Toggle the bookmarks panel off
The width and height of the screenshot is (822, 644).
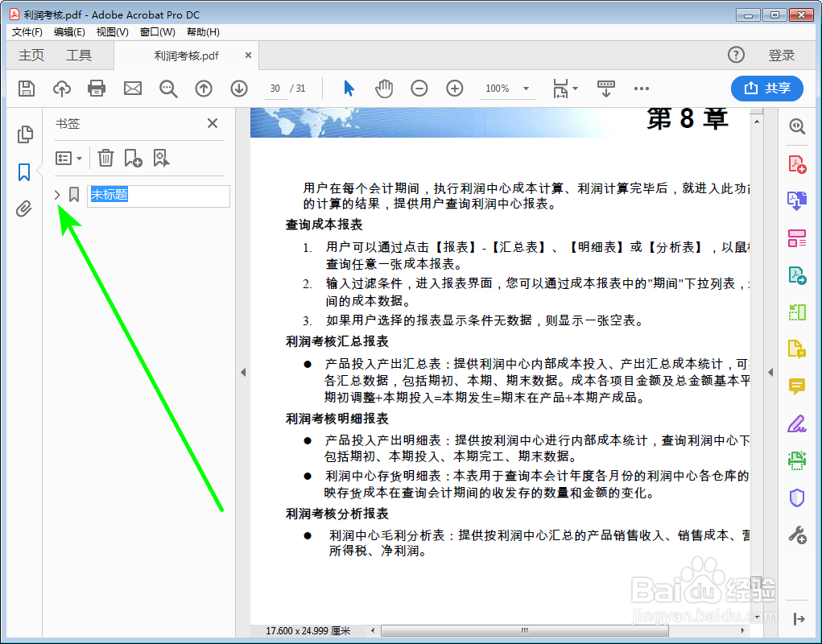[x=24, y=171]
